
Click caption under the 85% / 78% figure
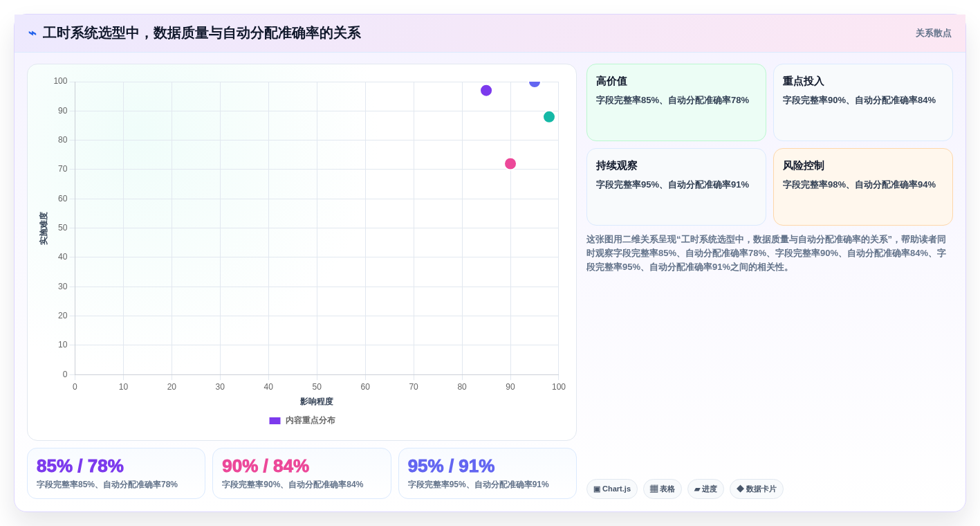pos(107,484)
